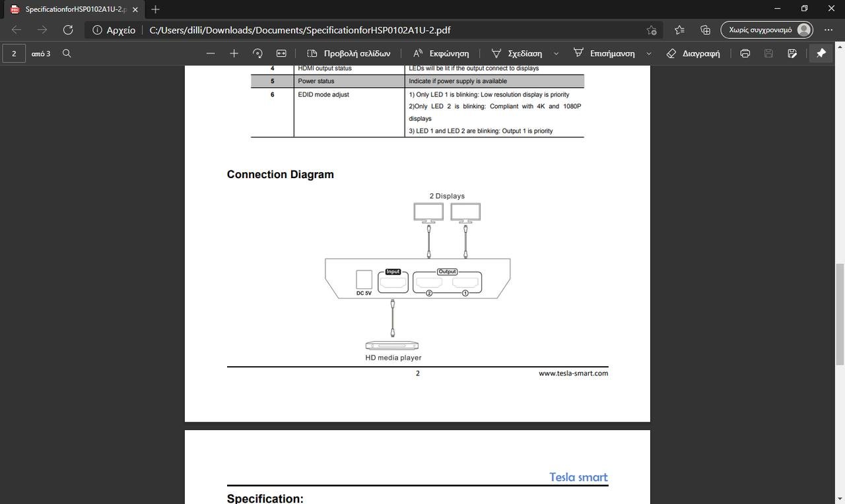Select the Επισήμανση highlight tool

[x=604, y=53]
